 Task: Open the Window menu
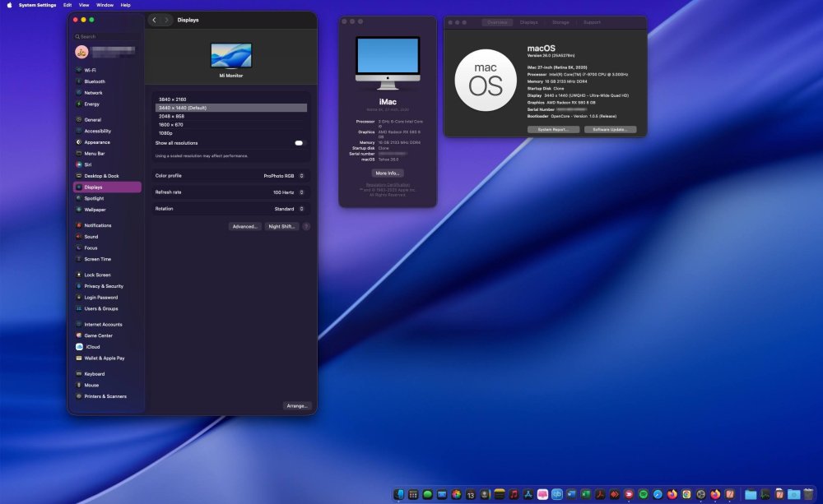click(x=105, y=5)
